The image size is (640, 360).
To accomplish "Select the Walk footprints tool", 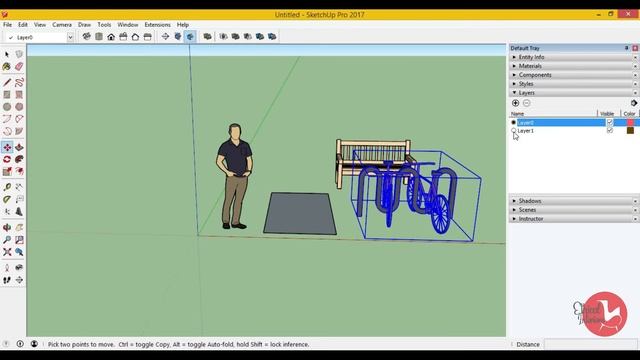I will (x=7, y=280).
